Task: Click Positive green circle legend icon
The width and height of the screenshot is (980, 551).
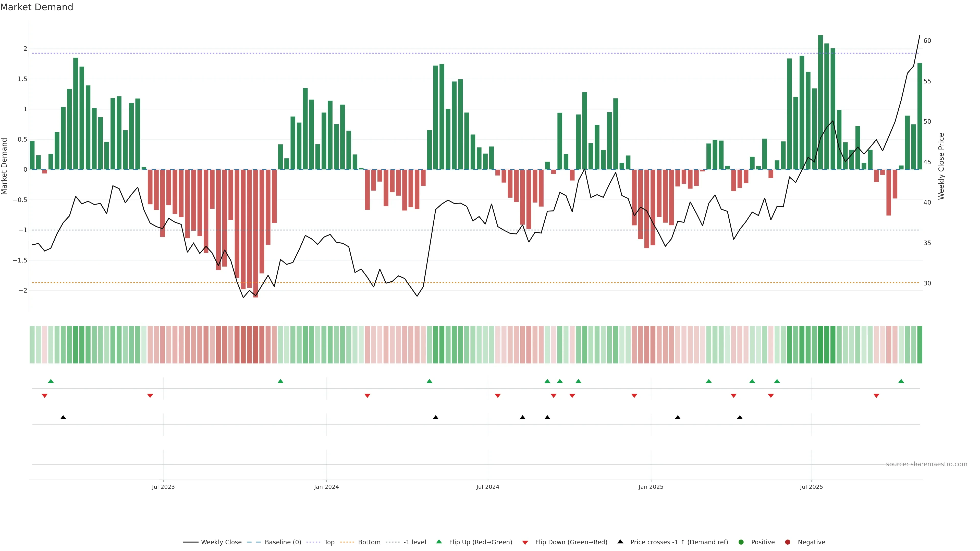Action: pos(741,542)
